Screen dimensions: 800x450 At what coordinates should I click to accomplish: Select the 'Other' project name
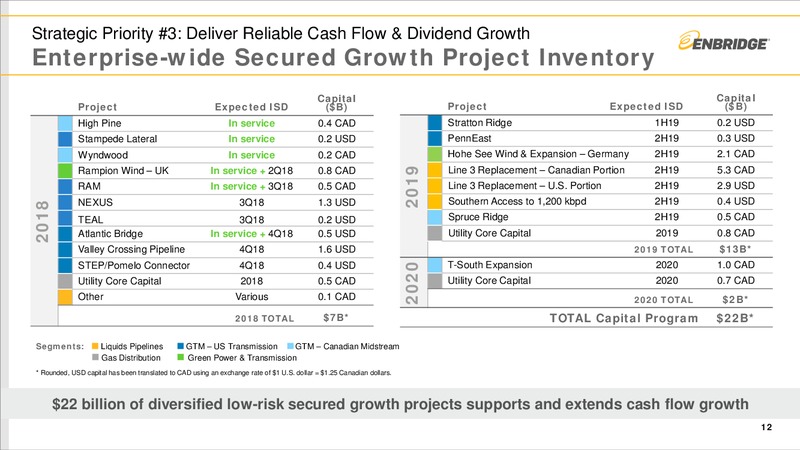coord(90,297)
